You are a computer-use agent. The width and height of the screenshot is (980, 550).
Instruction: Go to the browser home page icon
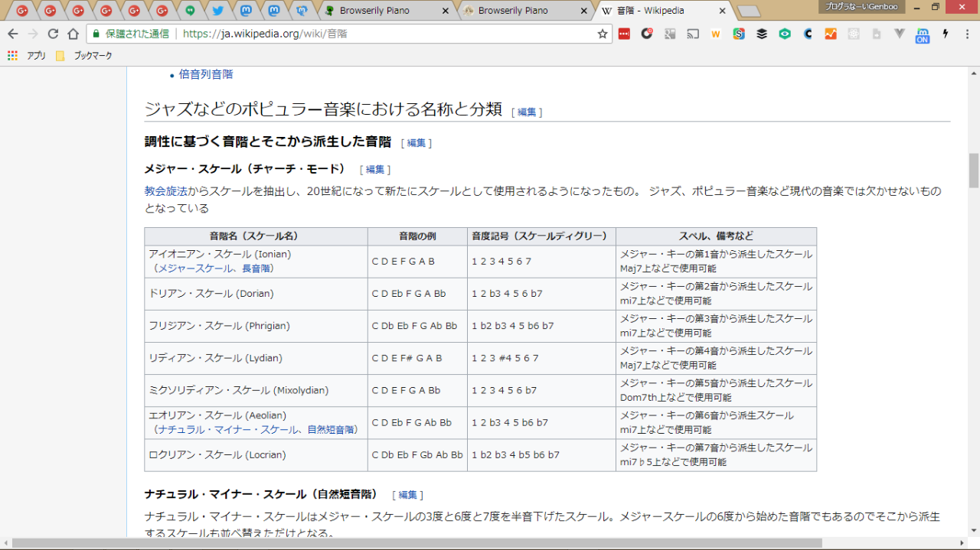coord(73,34)
